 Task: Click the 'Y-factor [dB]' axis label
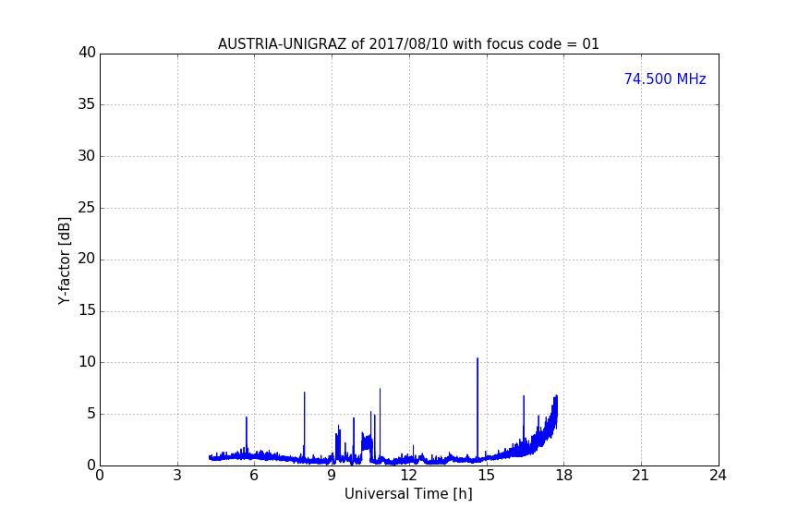pyautogui.click(x=64, y=260)
